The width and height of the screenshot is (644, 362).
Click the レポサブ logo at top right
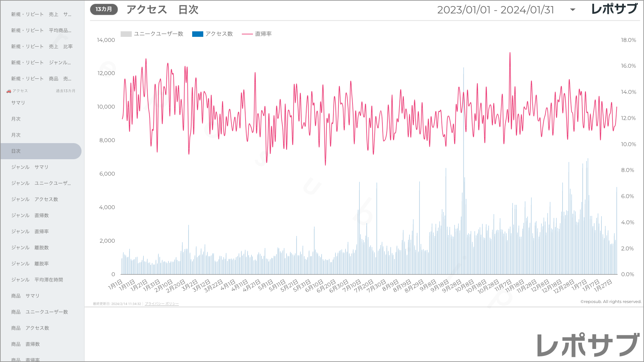coord(614,9)
